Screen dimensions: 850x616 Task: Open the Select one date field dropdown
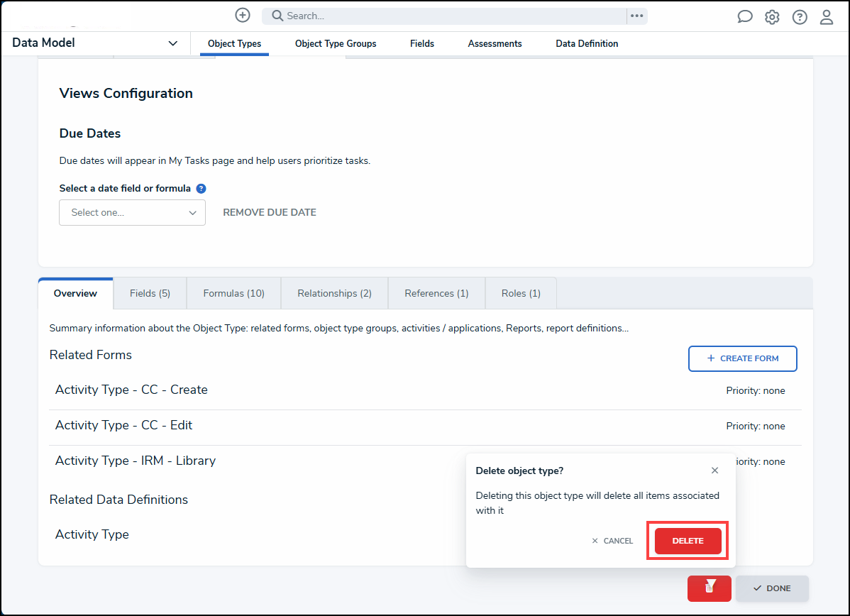point(132,213)
